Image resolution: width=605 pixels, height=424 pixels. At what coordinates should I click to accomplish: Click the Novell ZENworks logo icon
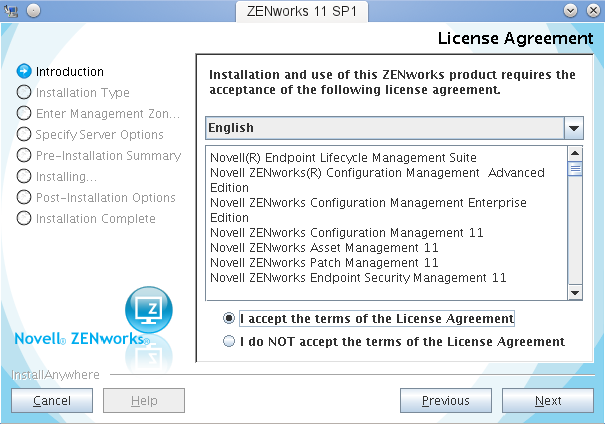[x=147, y=310]
